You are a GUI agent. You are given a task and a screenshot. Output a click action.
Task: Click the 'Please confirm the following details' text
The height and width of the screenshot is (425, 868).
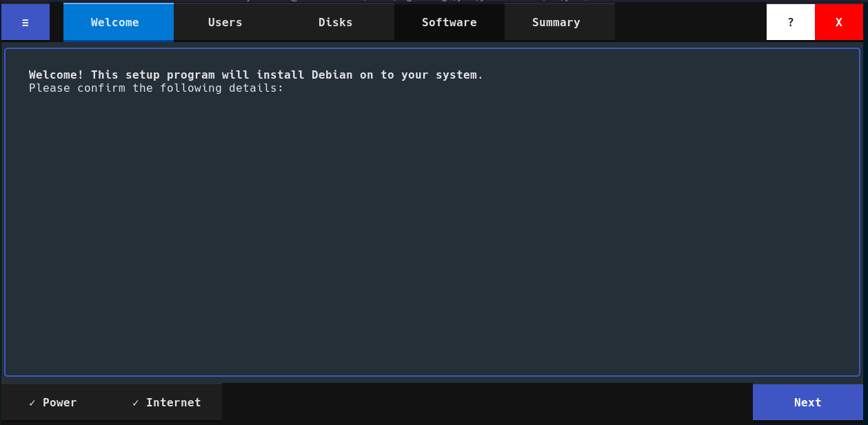click(x=157, y=88)
